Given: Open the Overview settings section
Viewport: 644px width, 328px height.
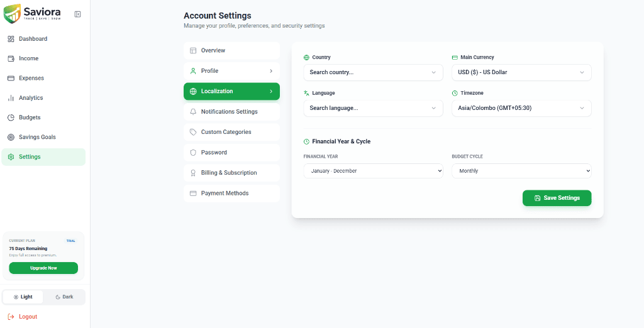Looking at the screenshot, I should click(x=231, y=50).
